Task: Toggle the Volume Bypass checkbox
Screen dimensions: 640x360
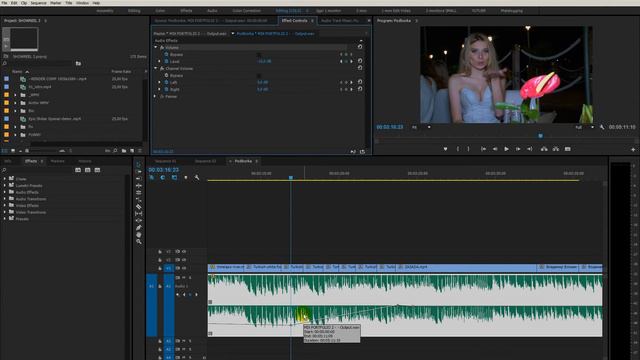Action: click(259, 54)
